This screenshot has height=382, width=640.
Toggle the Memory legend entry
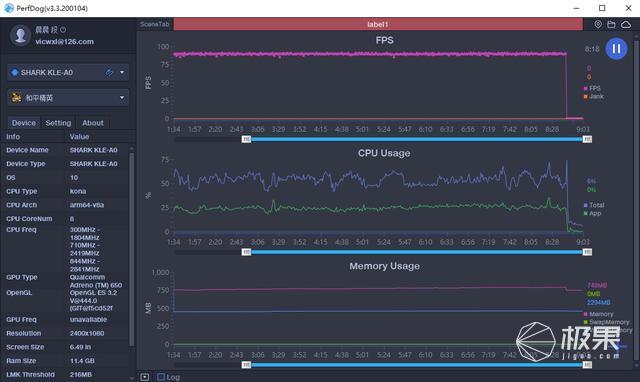coord(598,314)
